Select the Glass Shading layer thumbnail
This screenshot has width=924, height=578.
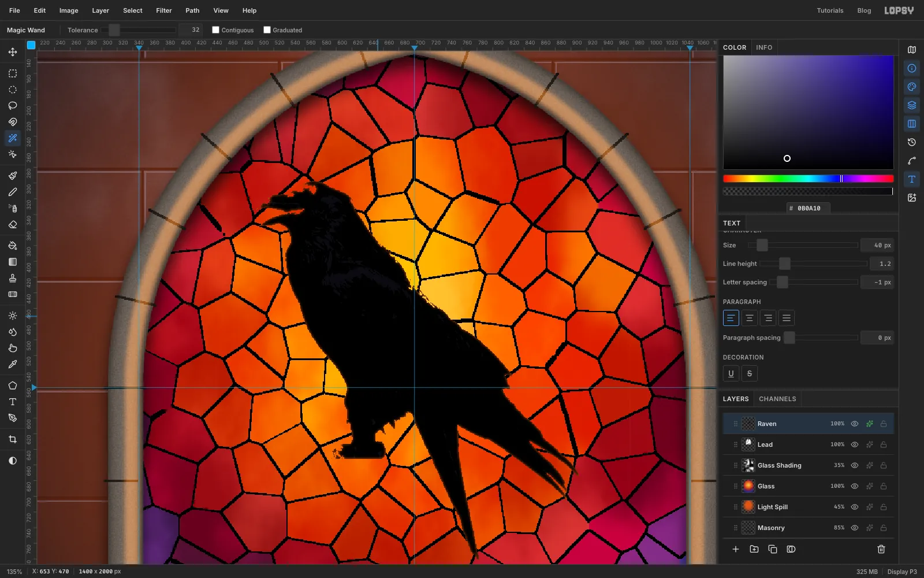pyautogui.click(x=748, y=465)
